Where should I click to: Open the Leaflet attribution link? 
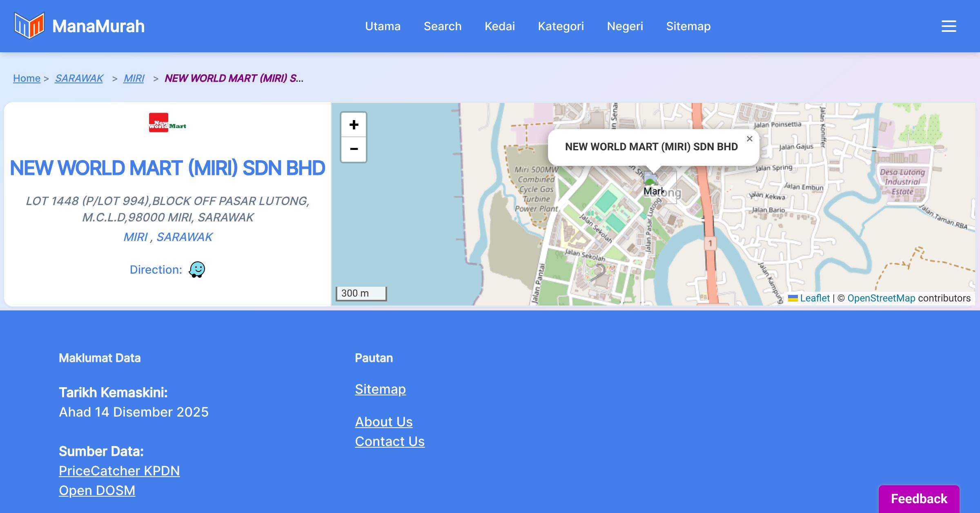pyautogui.click(x=815, y=298)
